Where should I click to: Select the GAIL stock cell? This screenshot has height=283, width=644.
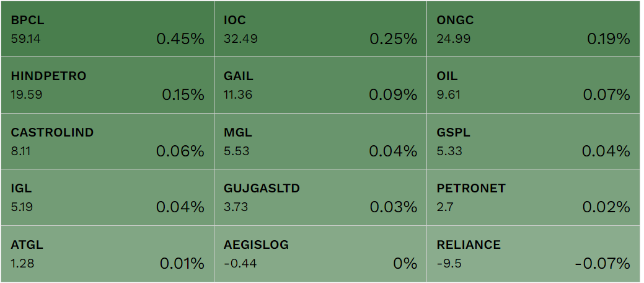[x=320, y=85]
